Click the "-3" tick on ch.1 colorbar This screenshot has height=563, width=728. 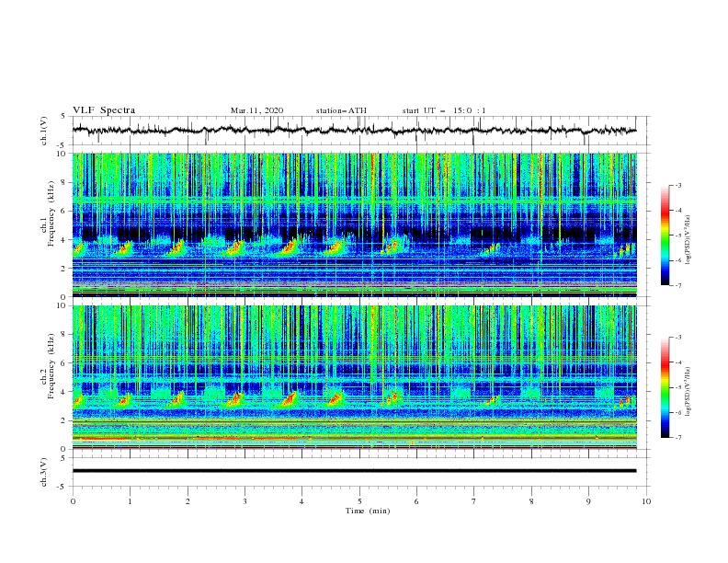point(678,185)
